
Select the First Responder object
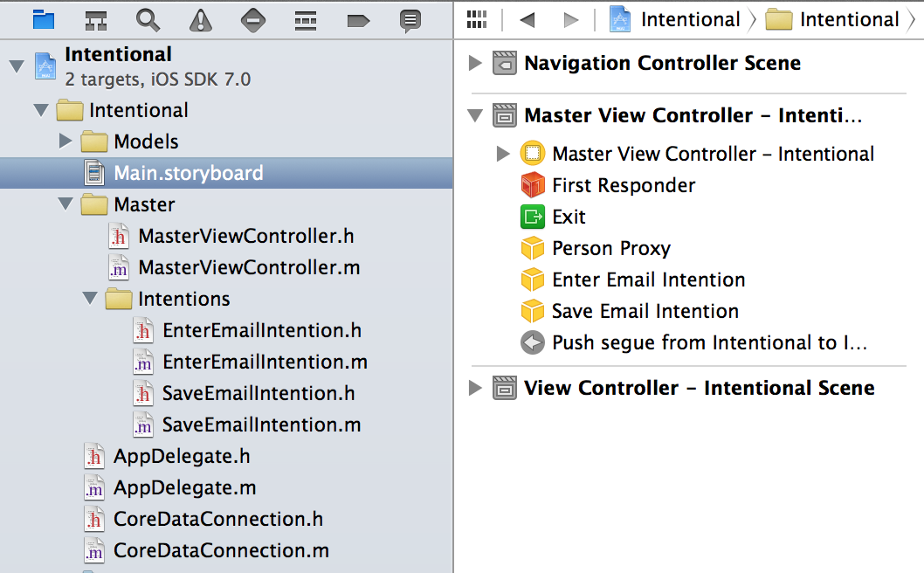coord(624,185)
